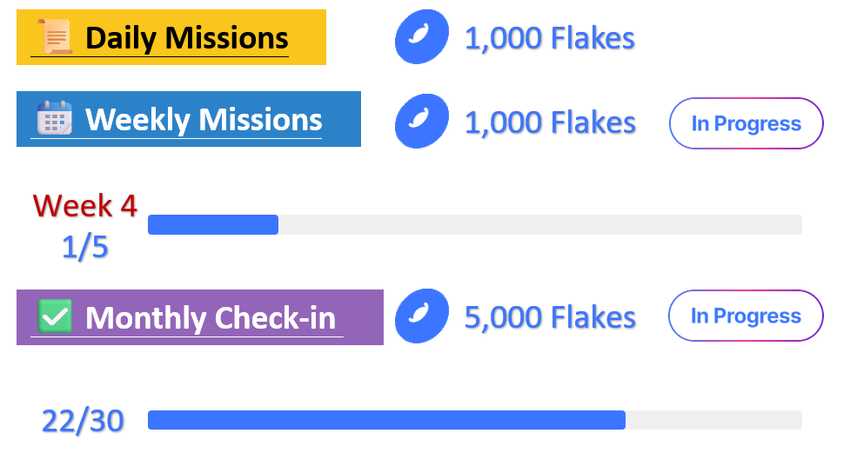Click the green checkmark icon beside Monthly Check-in
Viewport: 850px width, 472px height.
pos(54,317)
